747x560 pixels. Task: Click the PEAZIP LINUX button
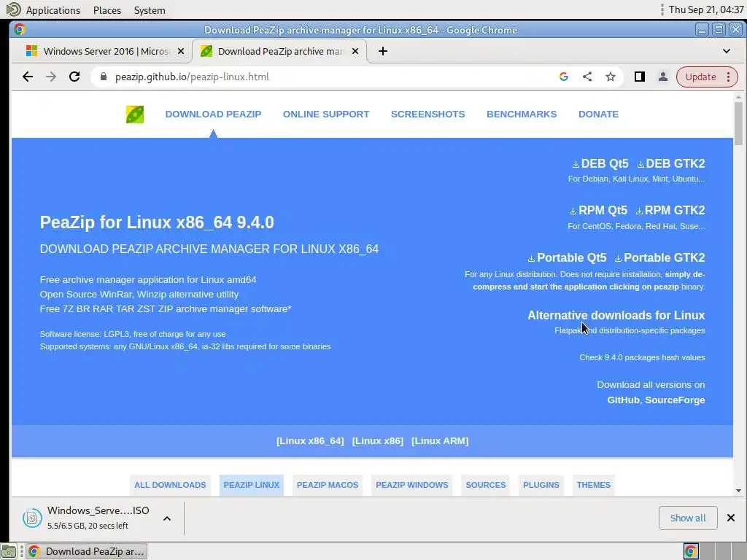click(252, 485)
